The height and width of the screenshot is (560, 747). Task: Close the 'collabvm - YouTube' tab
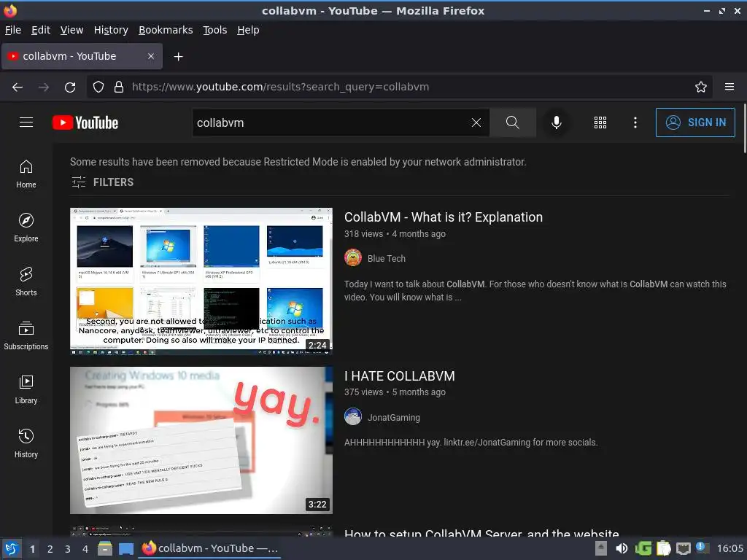(x=150, y=56)
